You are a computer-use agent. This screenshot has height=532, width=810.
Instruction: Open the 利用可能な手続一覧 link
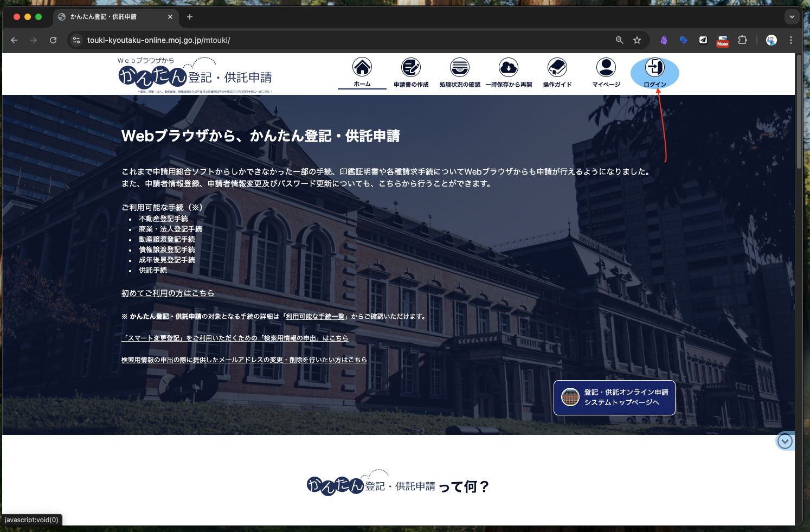point(315,317)
